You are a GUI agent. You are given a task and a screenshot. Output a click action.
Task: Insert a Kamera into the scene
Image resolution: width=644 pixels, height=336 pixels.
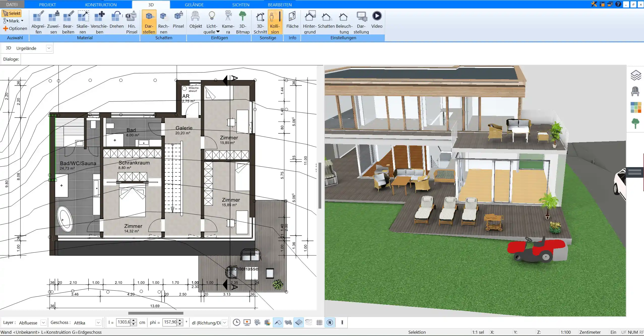[x=228, y=22]
